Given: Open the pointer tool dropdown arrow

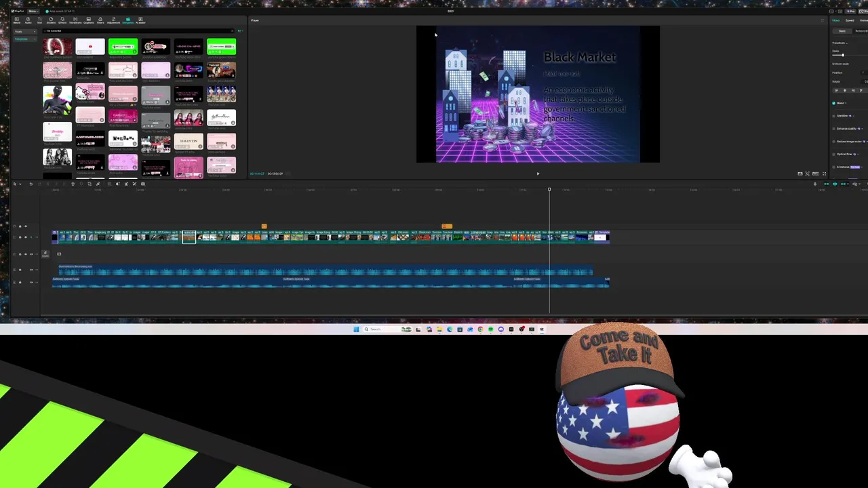Looking at the screenshot, I should coord(20,184).
